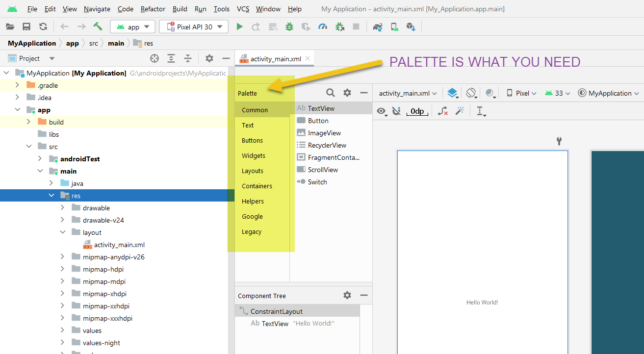This screenshot has width=644, height=354.
Task: Open the File menu
Action: click(x=32, y=9)
